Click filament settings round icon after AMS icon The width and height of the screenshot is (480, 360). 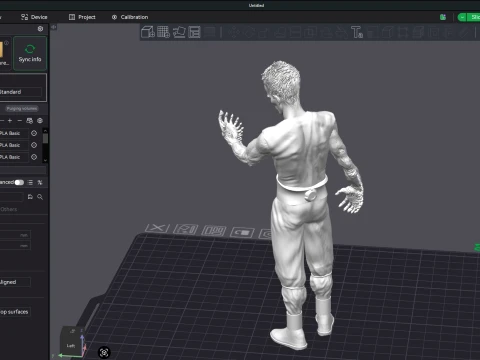coord(40,121)
